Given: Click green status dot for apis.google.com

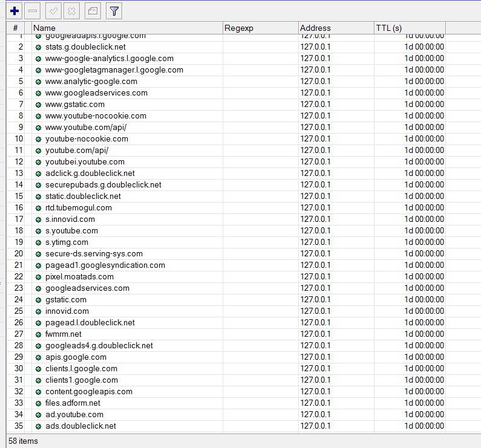Looking at the screenshot, I should 38,357.
